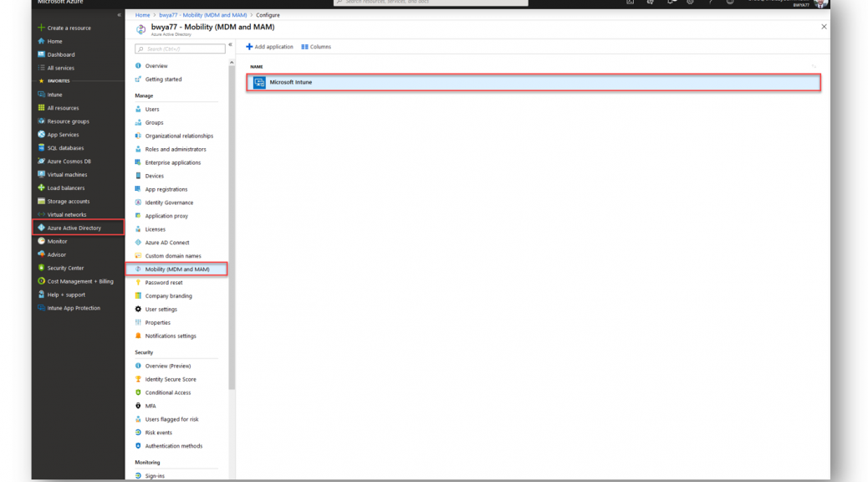Click the Home breadcrumb link

click(142, 15)
